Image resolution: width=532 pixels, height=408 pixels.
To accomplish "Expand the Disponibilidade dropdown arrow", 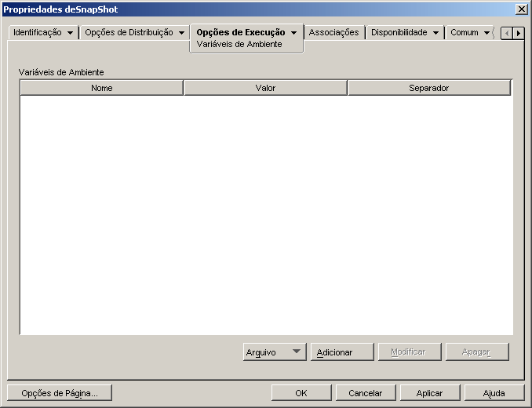I will (x=436, y=33).
